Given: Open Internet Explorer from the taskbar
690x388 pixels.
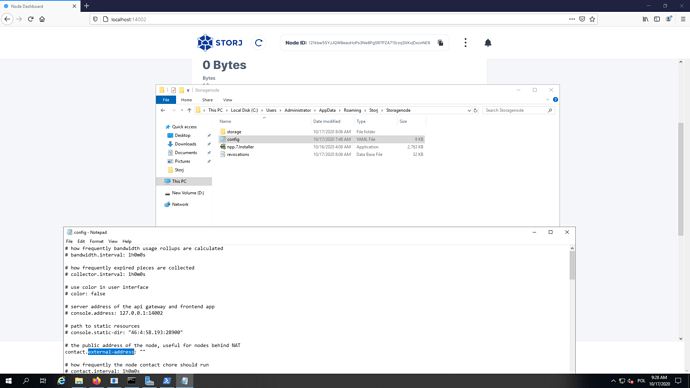Looking at the screenshot, I should click(61, 381).
